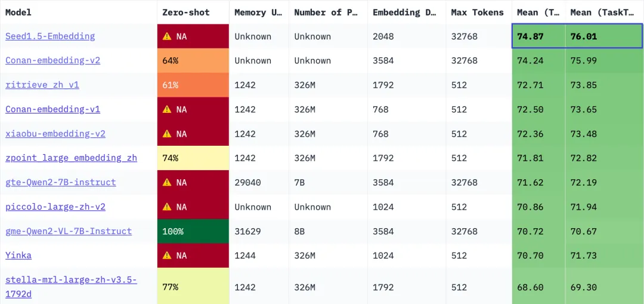Click warning icon in xiaobu-embedding-v2 row
Screen dimensions: 644x304
[x=167, y=134]
